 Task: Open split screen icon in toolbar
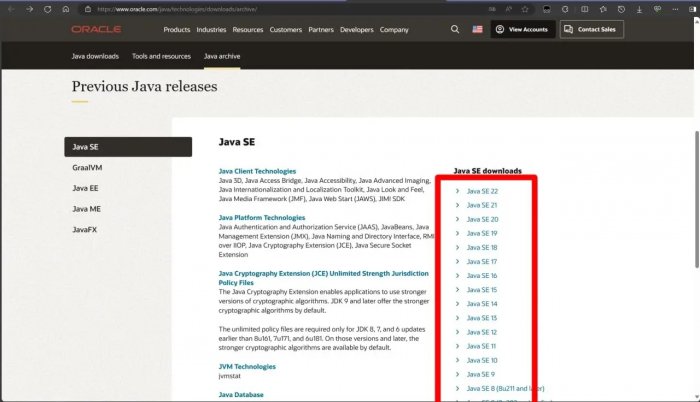point(584,9)
